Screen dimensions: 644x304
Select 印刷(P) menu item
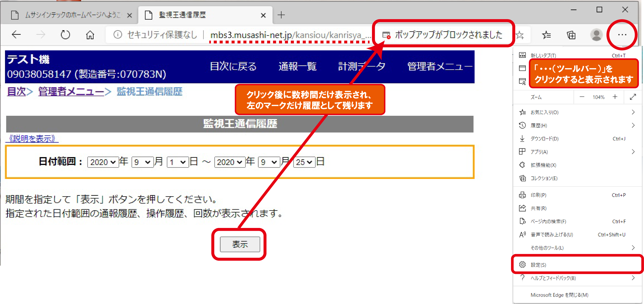tap(578, 195)
